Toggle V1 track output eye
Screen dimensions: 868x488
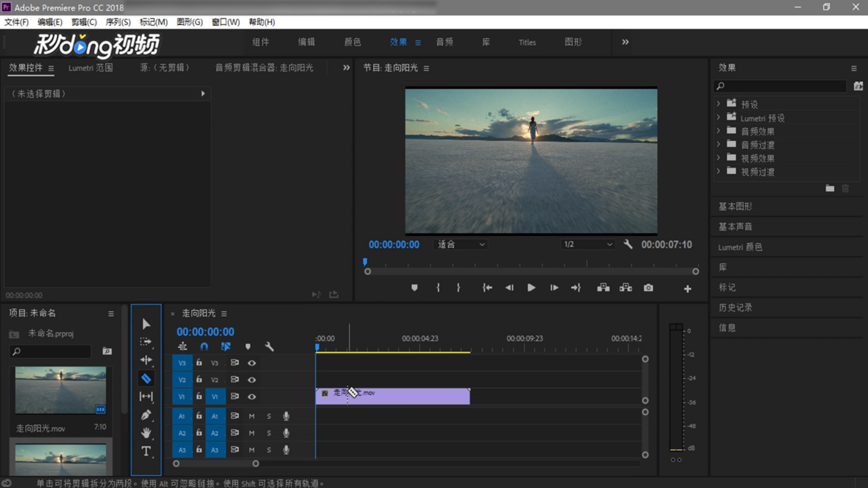[252, 397]
